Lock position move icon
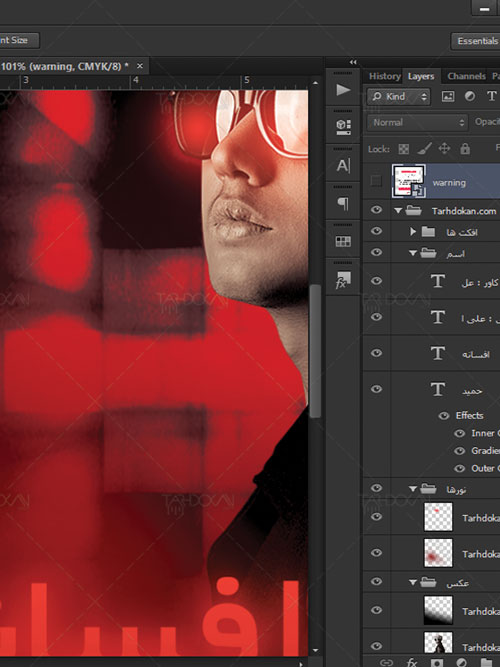 tap(444, 148)
